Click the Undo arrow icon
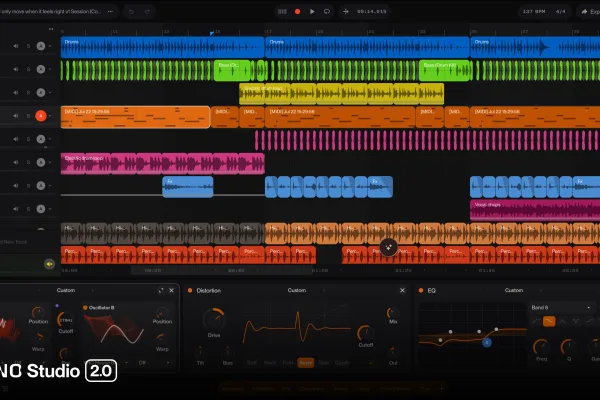Image resolution: width=600 pixels, height=400 pixels. tap(131, 11)
